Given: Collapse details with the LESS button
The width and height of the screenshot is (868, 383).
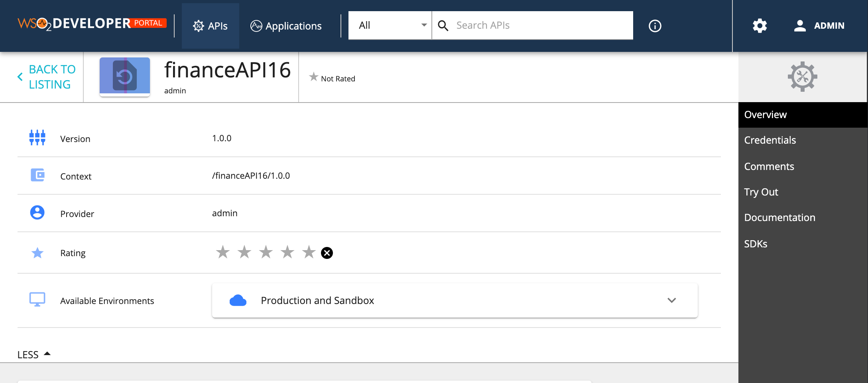Looking at the screenshot, I should [x=34, y=354].
